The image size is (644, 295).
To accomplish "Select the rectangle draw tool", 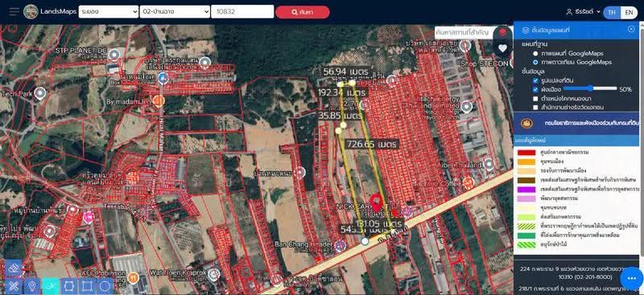I will click(x=87, y=285).
